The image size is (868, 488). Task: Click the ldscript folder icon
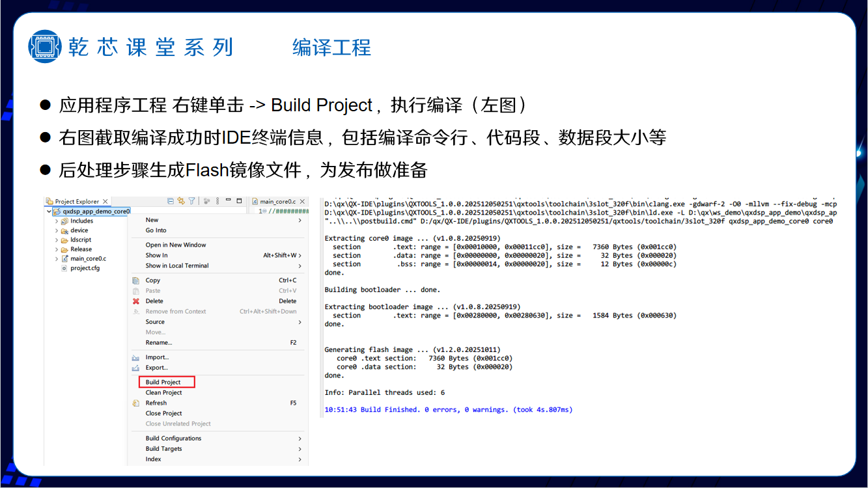click(x=64, y=240)
